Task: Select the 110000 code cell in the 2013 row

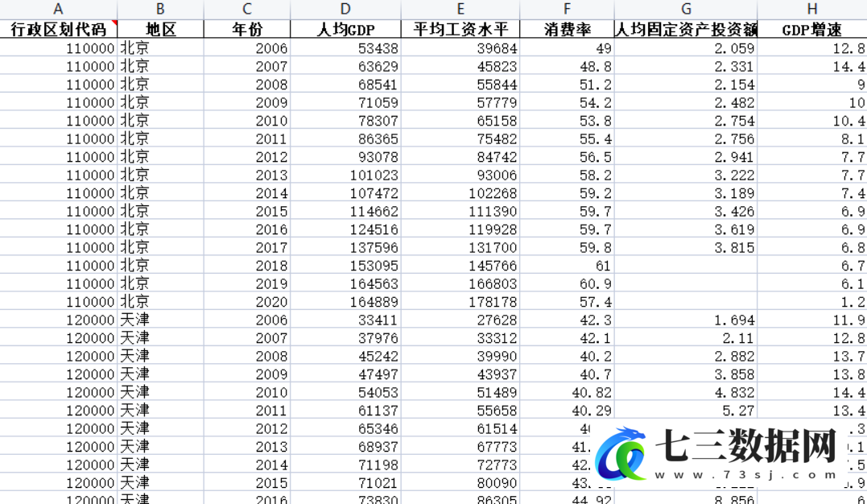Action: (58, 175)
